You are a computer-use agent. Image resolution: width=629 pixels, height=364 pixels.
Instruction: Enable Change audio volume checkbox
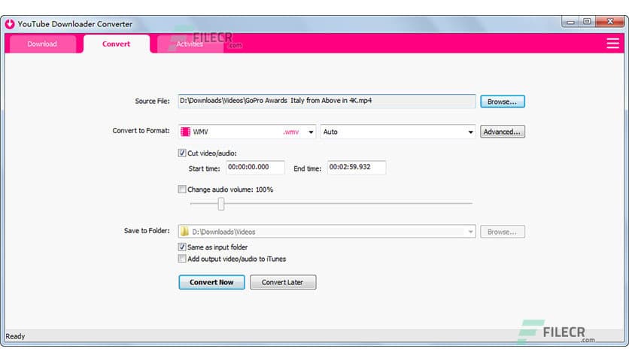click(x=182, y=190)
